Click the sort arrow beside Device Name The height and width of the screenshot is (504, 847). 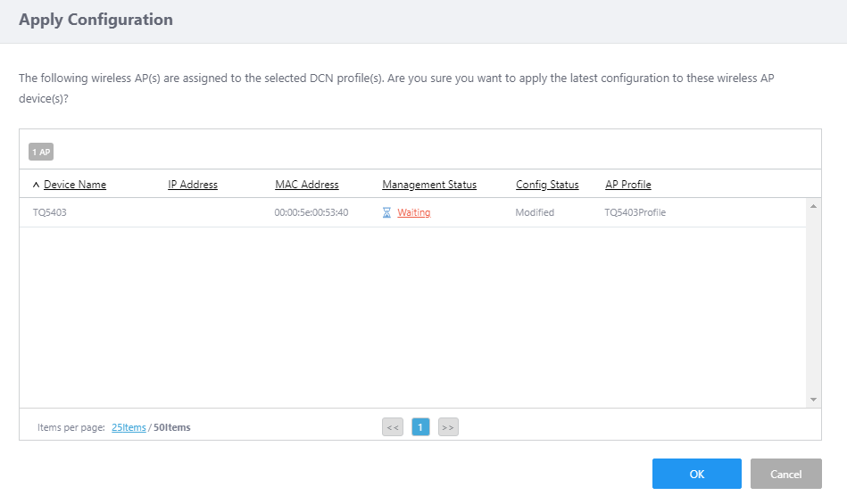pyautogui.click(x=36, y=185)
